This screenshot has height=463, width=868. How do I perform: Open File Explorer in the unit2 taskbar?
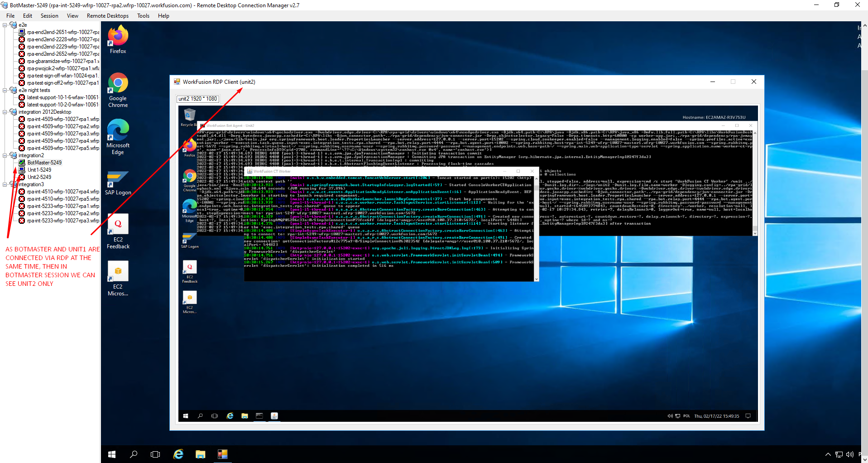[245, 416]
